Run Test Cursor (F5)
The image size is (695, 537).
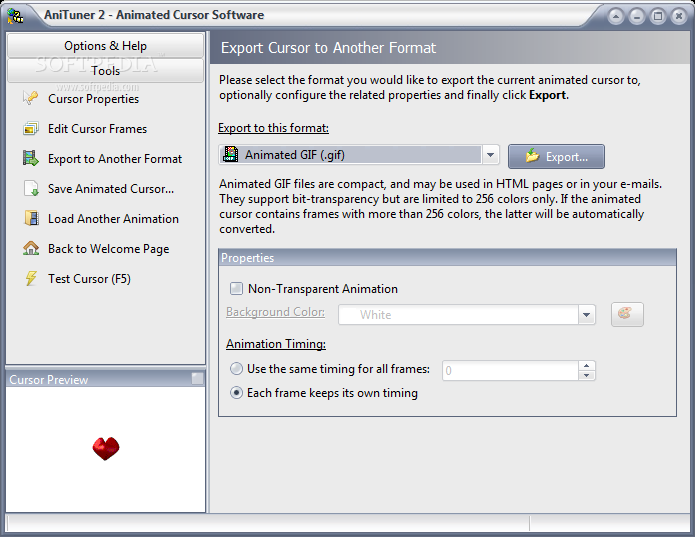point(90,279)
